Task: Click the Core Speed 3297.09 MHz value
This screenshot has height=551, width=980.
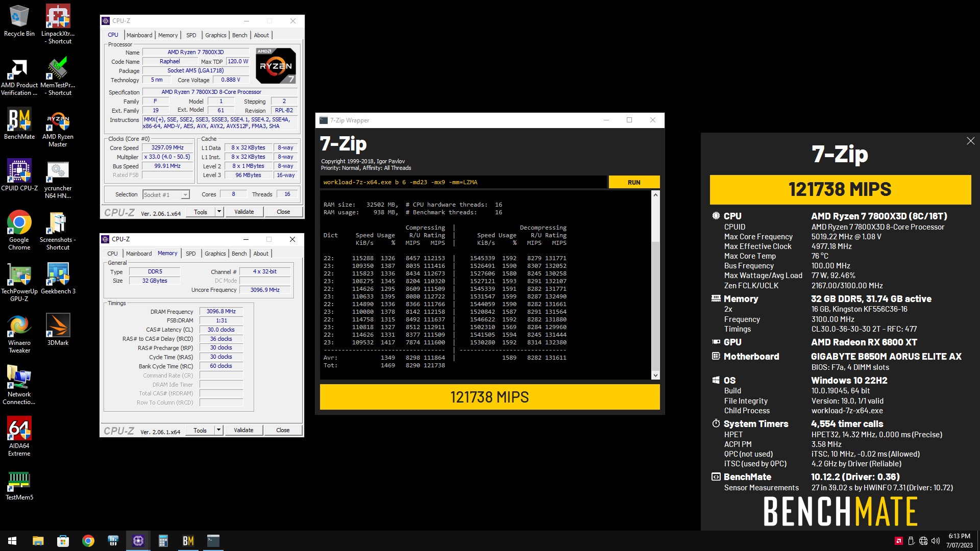Action: (167, 147)
